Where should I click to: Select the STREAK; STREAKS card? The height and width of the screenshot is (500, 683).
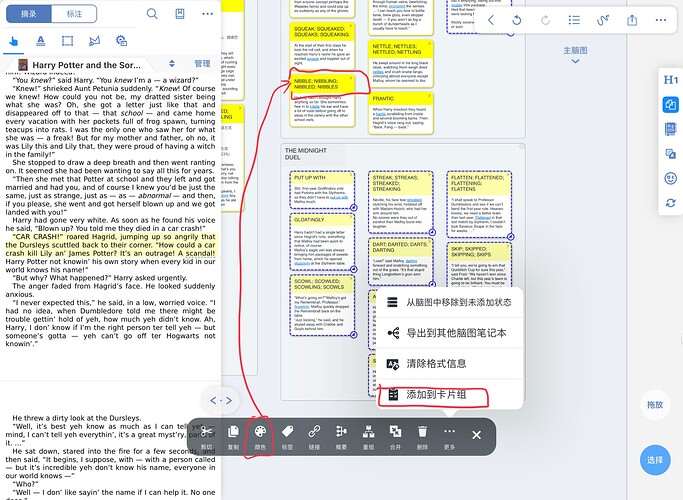(x=401, y=202)
